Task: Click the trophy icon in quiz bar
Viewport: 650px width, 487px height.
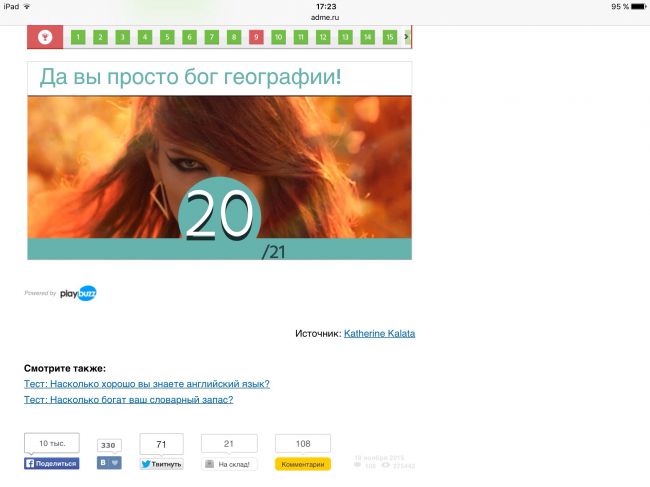Action: pyautogui.click(x=44, y=37)
